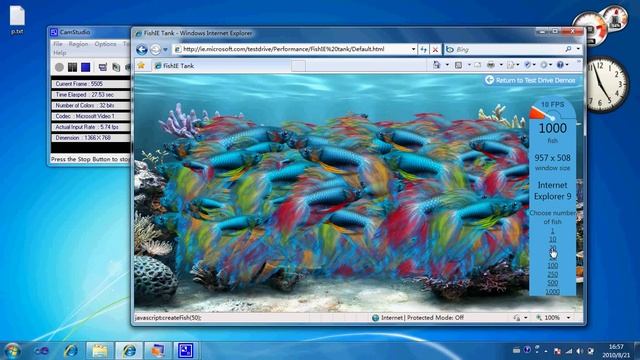Open the recent pages dropdown beside Forward

(165, 50)
